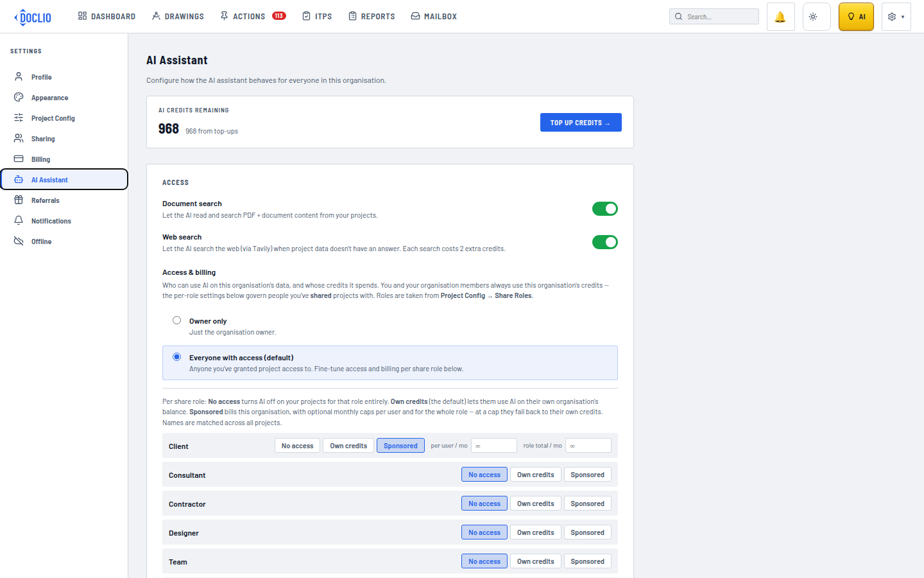Navigate to ITPs

tap(317, 16)
